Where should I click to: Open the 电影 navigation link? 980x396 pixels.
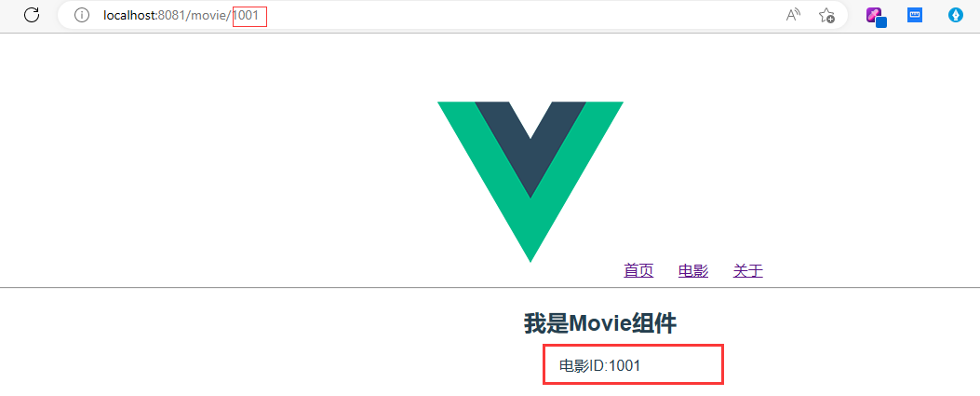(693, 270)
